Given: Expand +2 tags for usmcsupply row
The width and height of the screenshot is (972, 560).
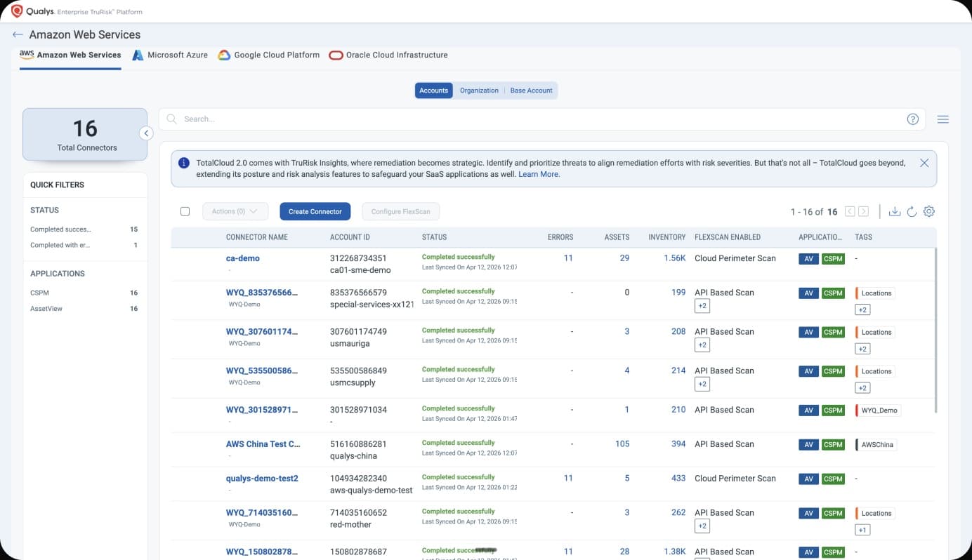Looking at the screenshot, I should pos(862,388).
